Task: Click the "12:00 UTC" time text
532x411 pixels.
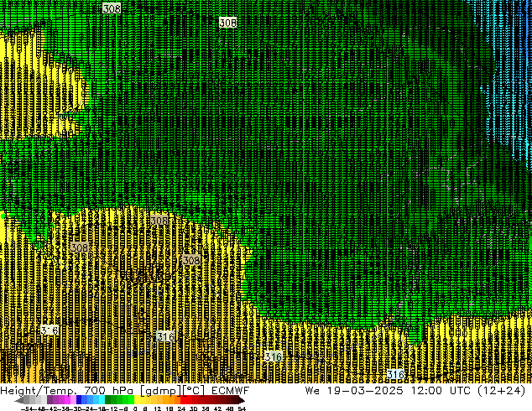Action: coord(441,391)
